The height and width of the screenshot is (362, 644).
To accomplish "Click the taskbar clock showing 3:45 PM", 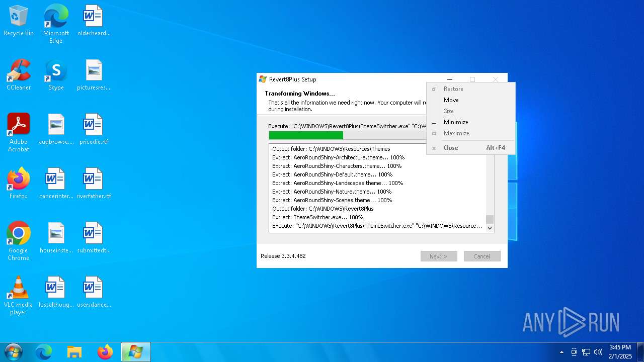I will coord(620,352).
